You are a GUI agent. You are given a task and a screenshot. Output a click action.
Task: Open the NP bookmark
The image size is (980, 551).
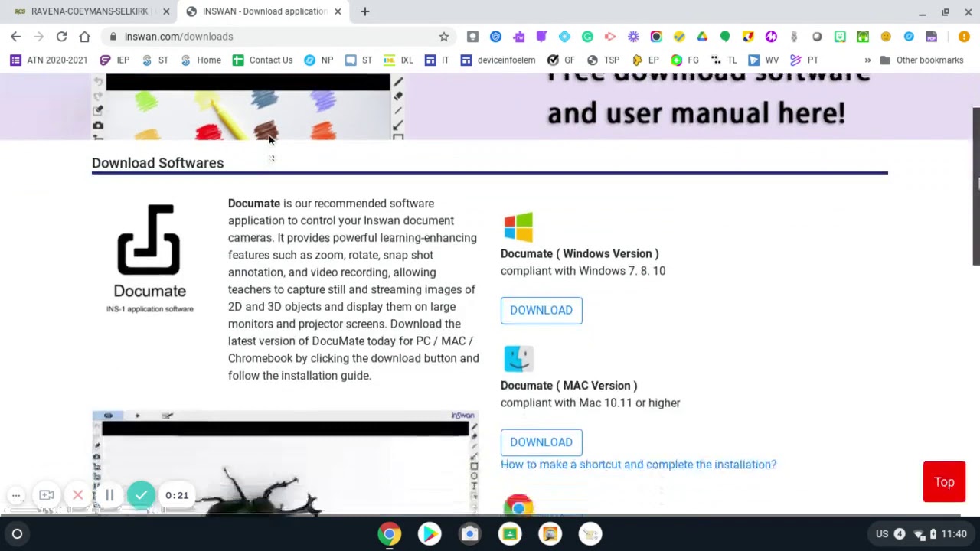tap(318, 60)
